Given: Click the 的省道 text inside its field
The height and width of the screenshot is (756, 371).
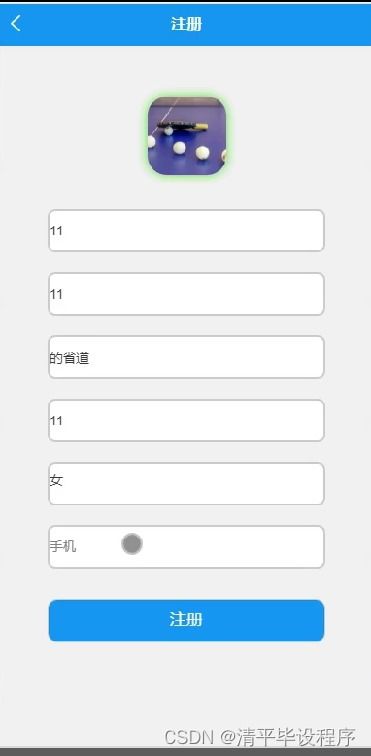Looking at the screenshot, I should pos(69,358).
